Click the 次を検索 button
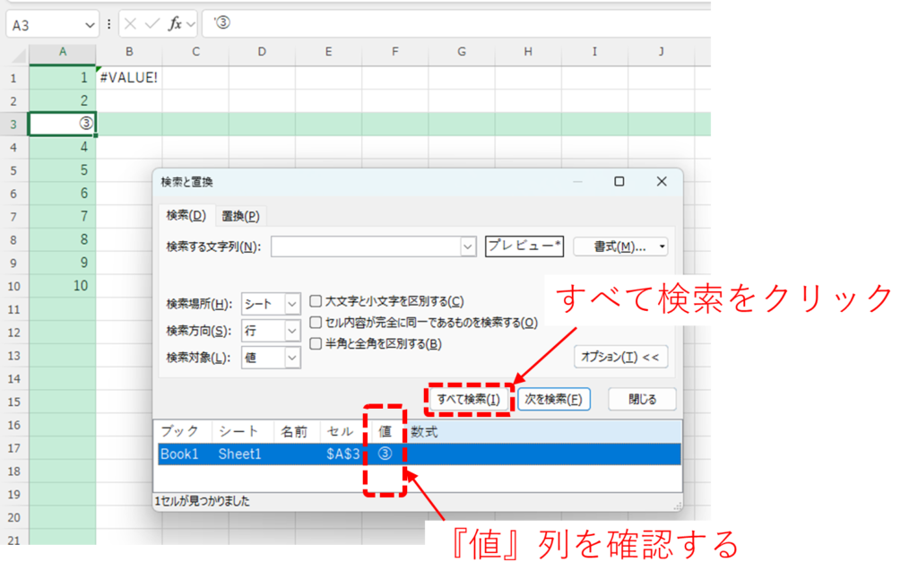Screen dimensions: 918x588 553,399
